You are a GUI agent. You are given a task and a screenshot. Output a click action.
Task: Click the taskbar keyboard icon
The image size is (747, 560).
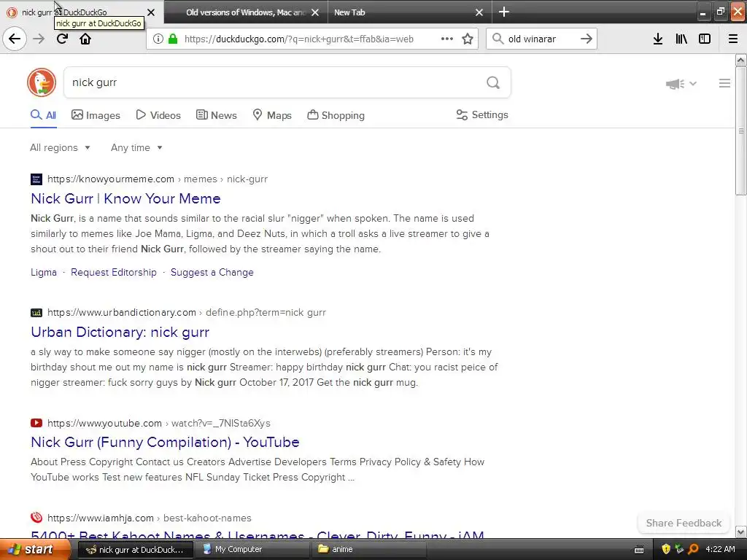[x=639, y=550]
